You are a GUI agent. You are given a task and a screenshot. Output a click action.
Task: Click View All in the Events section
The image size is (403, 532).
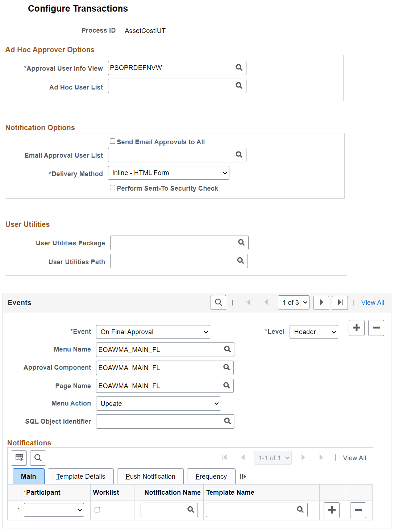(373, 302)
